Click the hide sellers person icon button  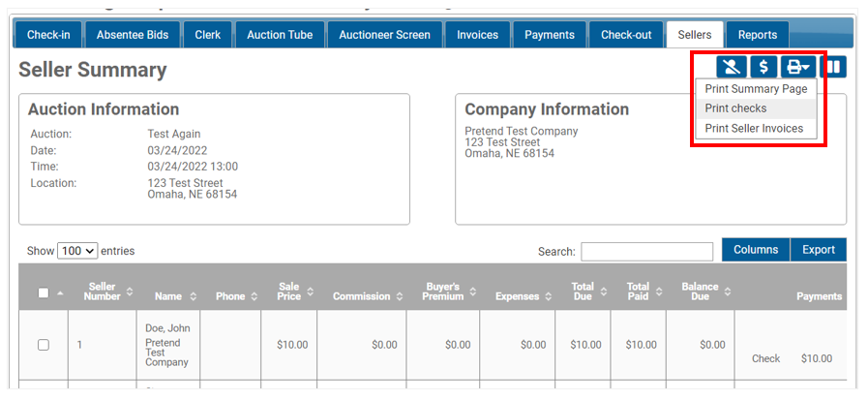732,67
